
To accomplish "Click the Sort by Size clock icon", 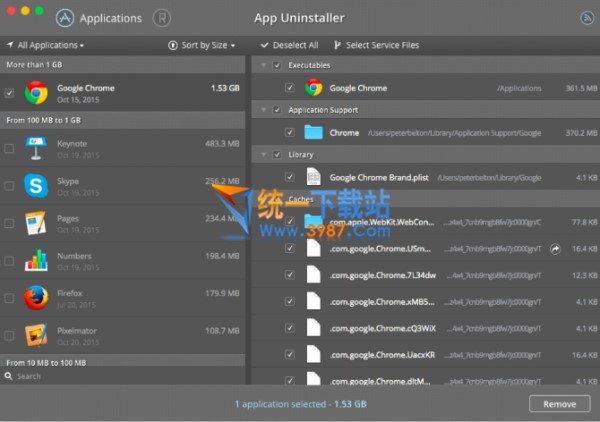I will 173,45.
